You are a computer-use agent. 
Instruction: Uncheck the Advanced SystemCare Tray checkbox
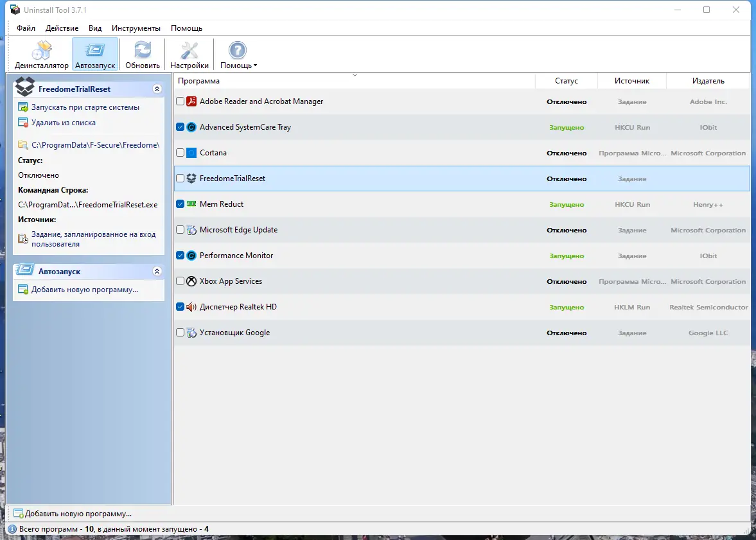coord(180,127)
